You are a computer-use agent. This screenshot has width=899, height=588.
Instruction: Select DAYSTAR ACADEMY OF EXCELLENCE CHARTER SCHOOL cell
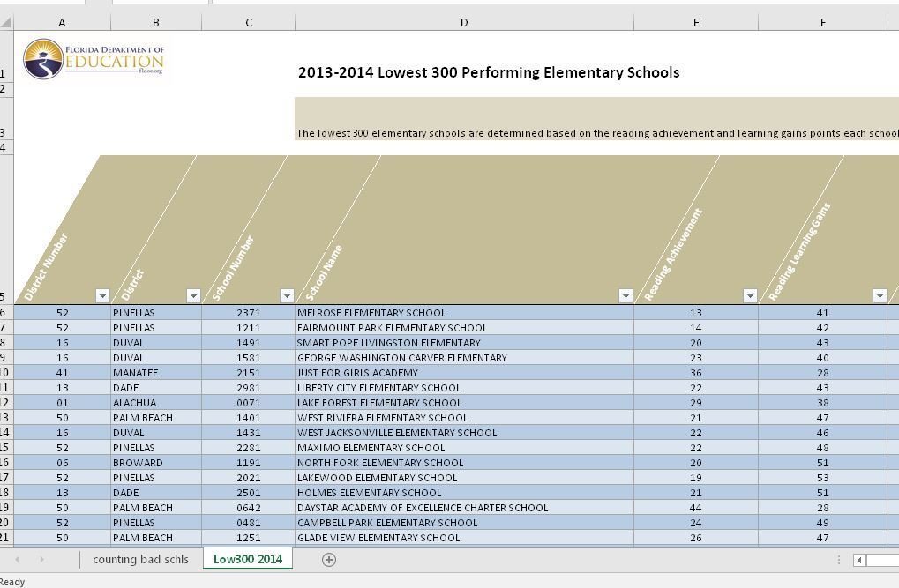(x=464, y=507)
